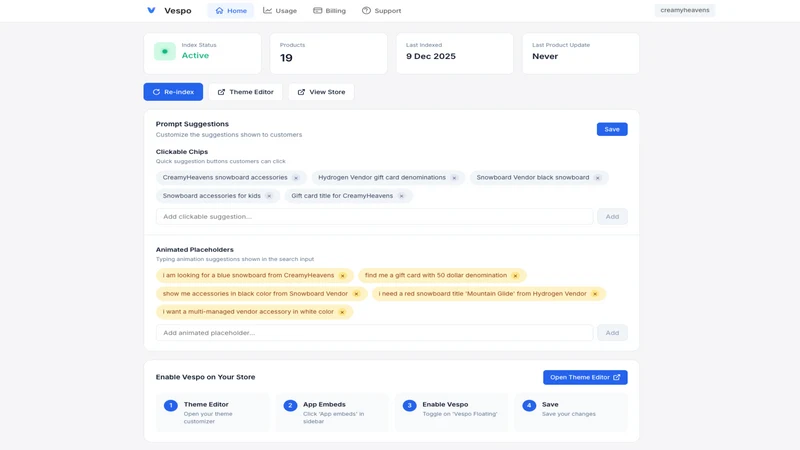Save the prompt suggestions

click(612, 129)
